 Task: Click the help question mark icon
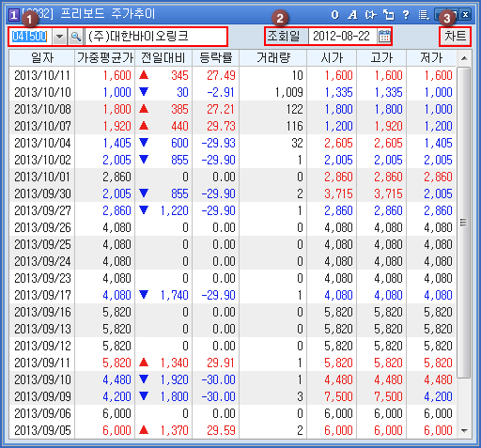click(406, 15)
